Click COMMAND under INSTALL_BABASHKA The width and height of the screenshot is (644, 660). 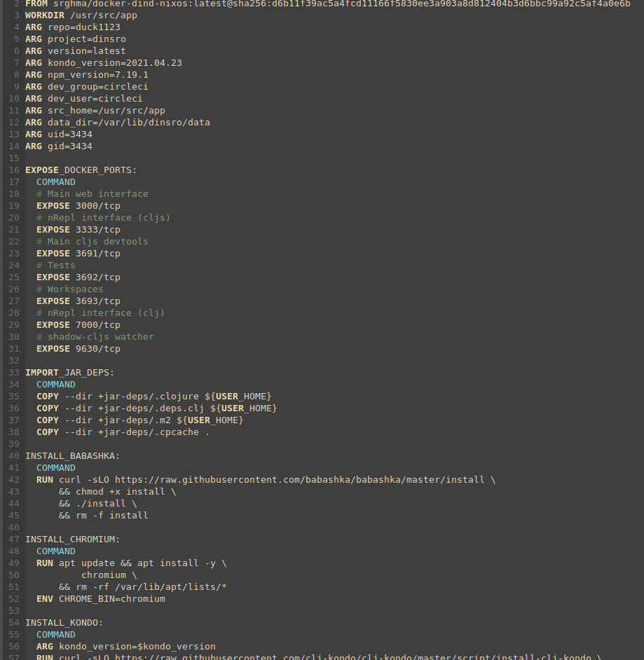click(56, 468)
